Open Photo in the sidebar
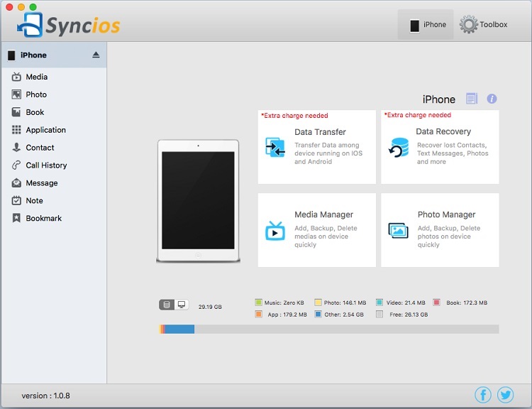 [36, 94]
